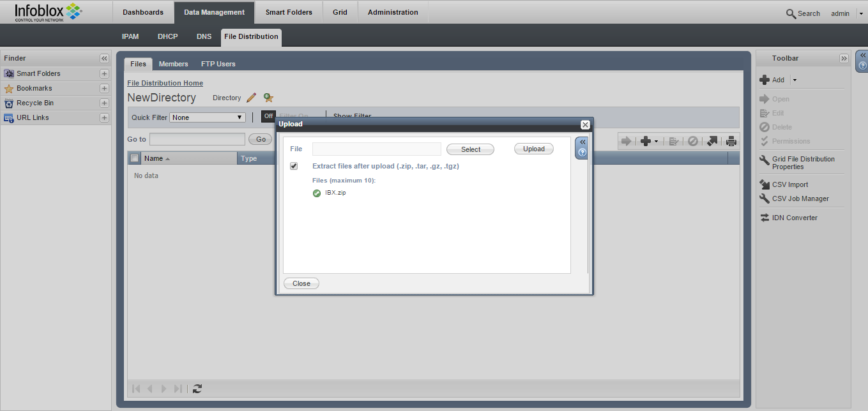Click the Go to input field
Viewport: 868px width, 411px height.
[x=197, y=139]
